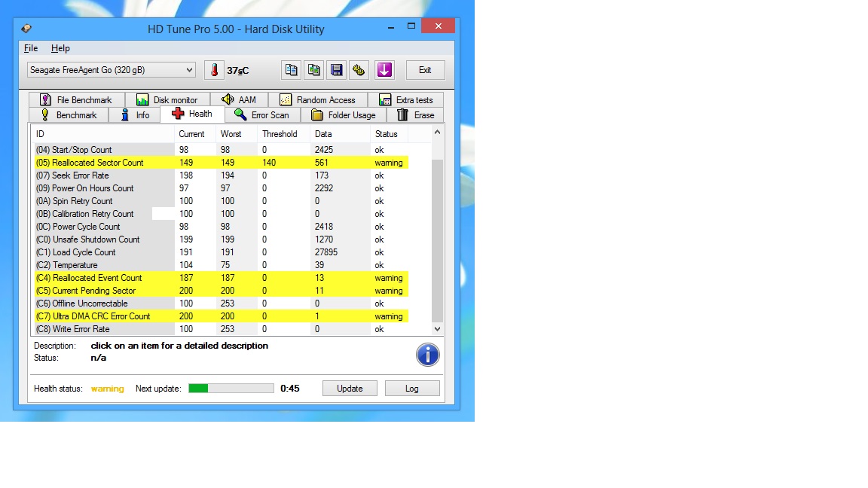Image resolution: width=868 pixels, height=488 pixels.
Task: Click the Status column header
Action: (x=389, y=134)
